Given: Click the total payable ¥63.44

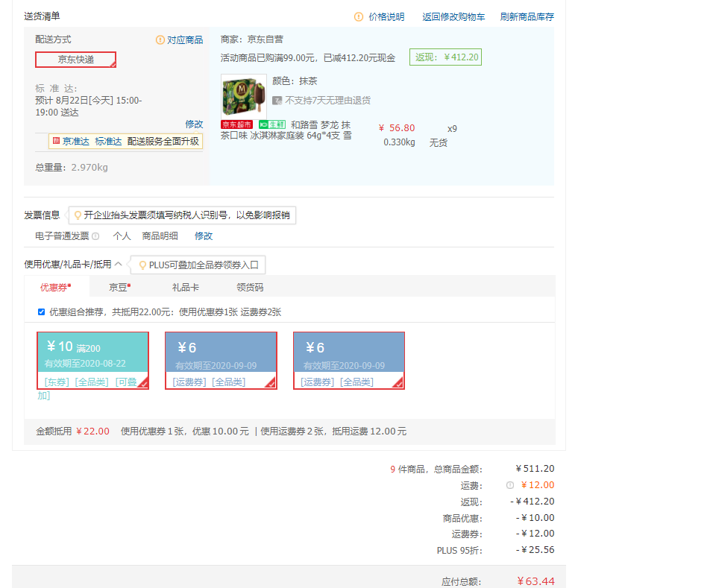Looking at the screenshot, I should [x=535, y=581].
